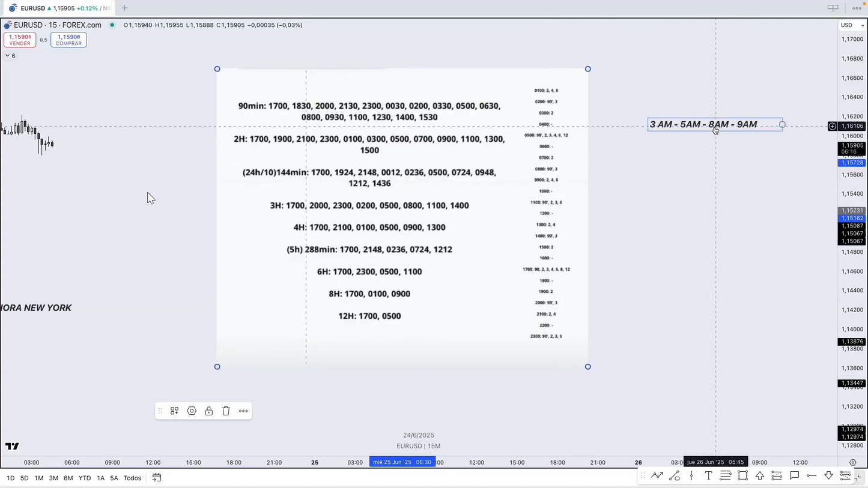Image resolution: width=868 pixels, height=488 pixels.
Task: Open the go-to-date calendar icon
Action: [x=157, y=478]
